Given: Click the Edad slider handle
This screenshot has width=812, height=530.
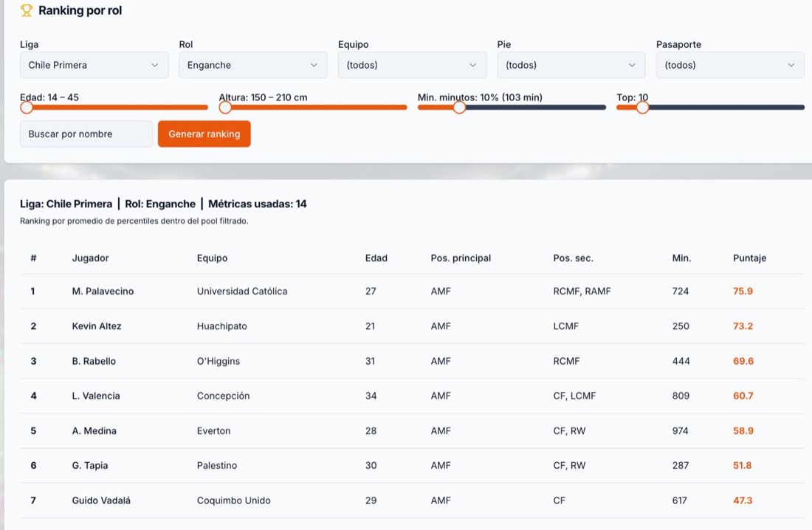Looking at the screenshot, I should click(27, 107).
